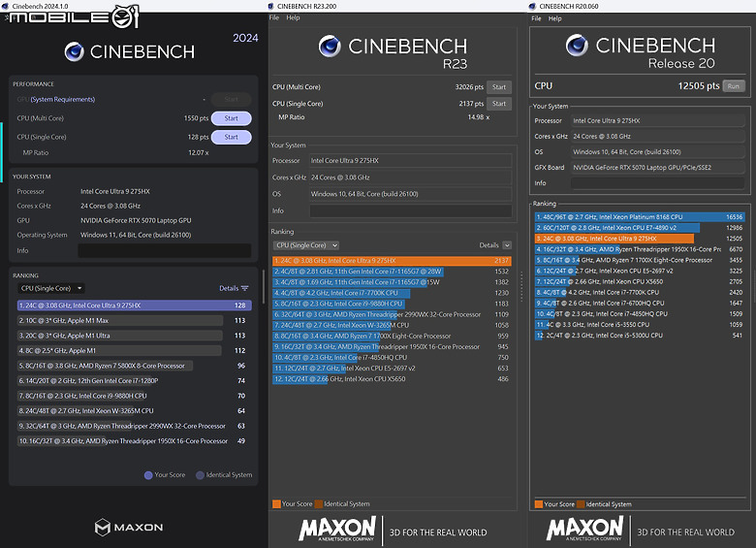Open Help menu in Cinebench R23
Image resolution: width=756 pixels, height=548 pixels.
coord(293,17)
